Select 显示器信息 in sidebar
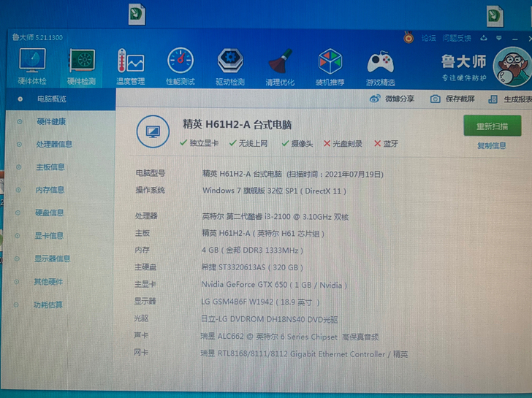Screen dimensions: 532x398 [52, 259]
